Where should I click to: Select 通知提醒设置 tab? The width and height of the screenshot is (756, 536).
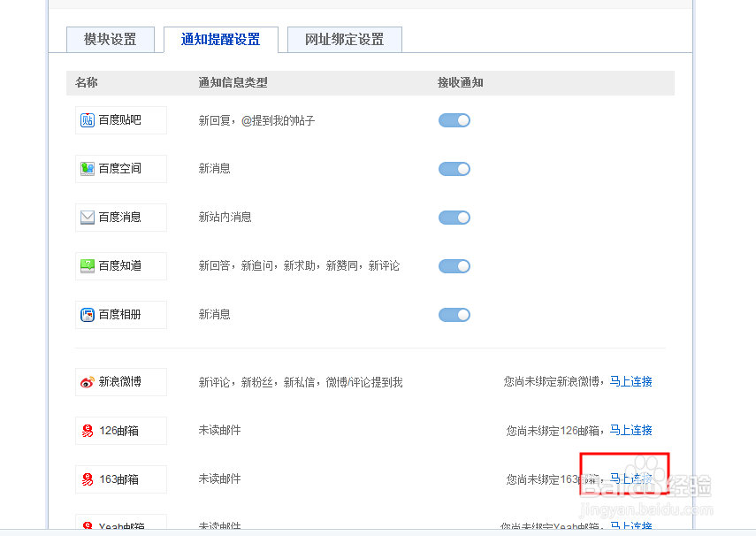221,40
